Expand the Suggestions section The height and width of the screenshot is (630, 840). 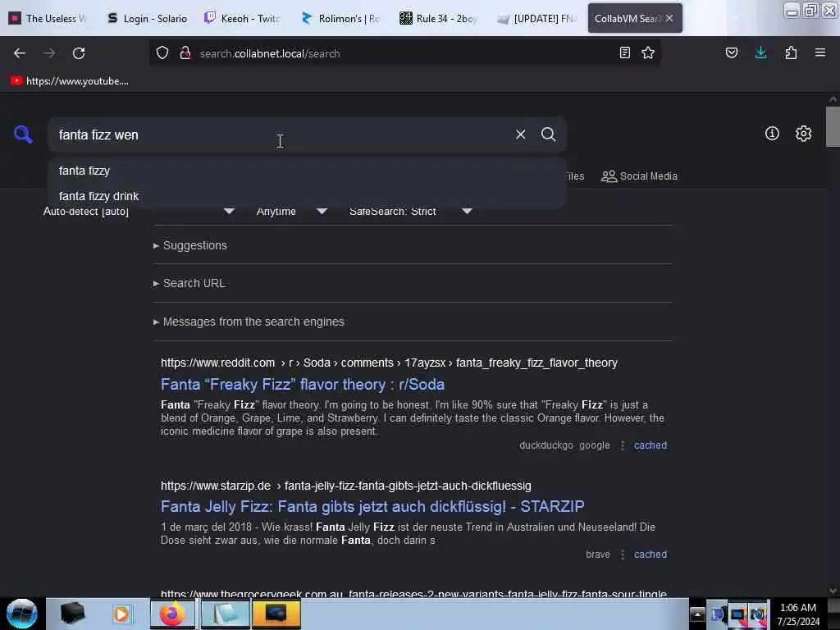[189, 245]
